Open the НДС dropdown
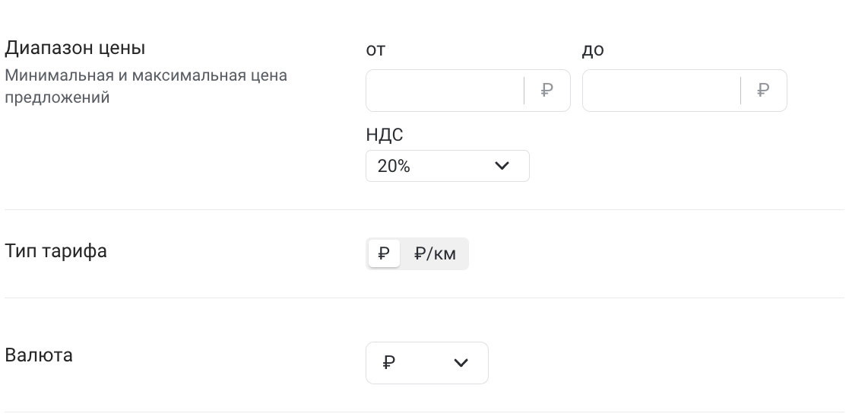 [x=447, y=166]
